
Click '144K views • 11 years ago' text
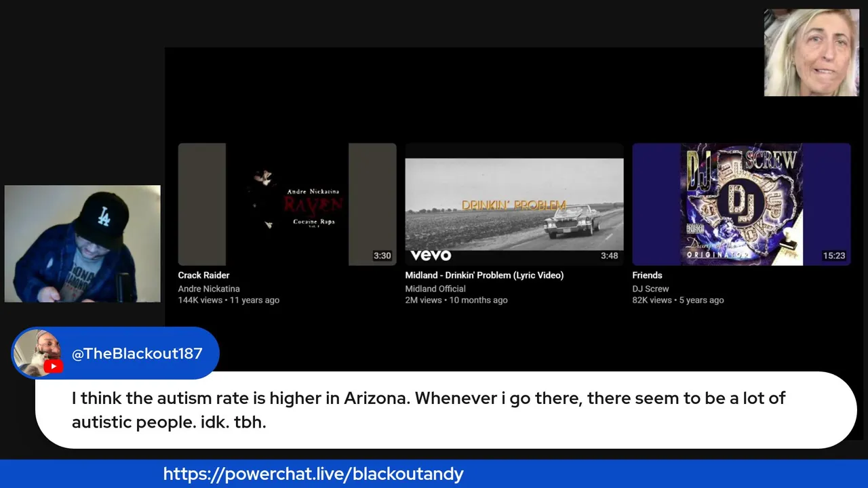(229, 300)
